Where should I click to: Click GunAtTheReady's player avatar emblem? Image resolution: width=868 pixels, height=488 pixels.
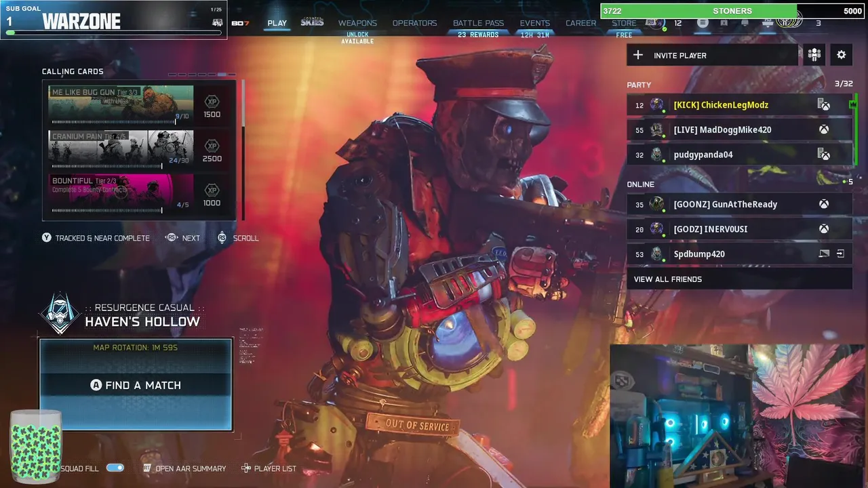pos(656,204)
